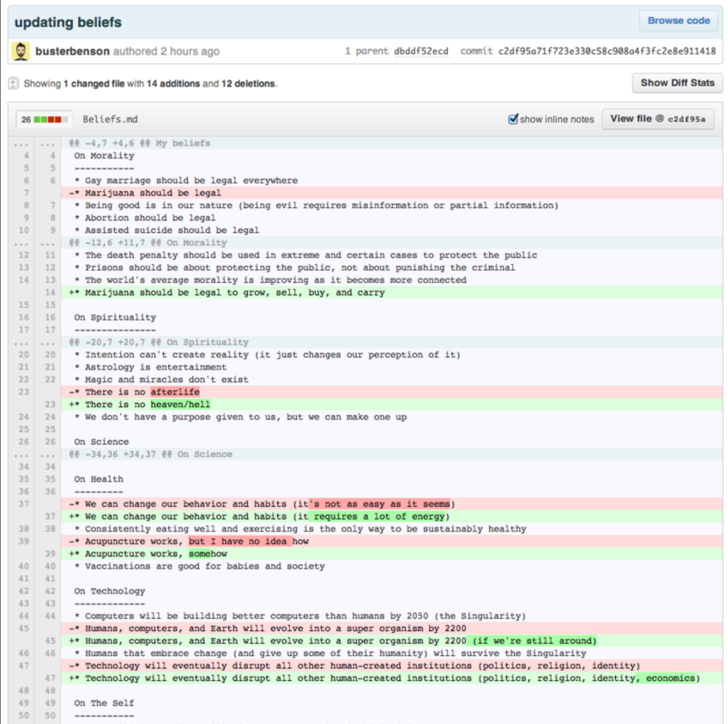
Task: Click line Intention can't create reality
Action: (x=391, y=355)
